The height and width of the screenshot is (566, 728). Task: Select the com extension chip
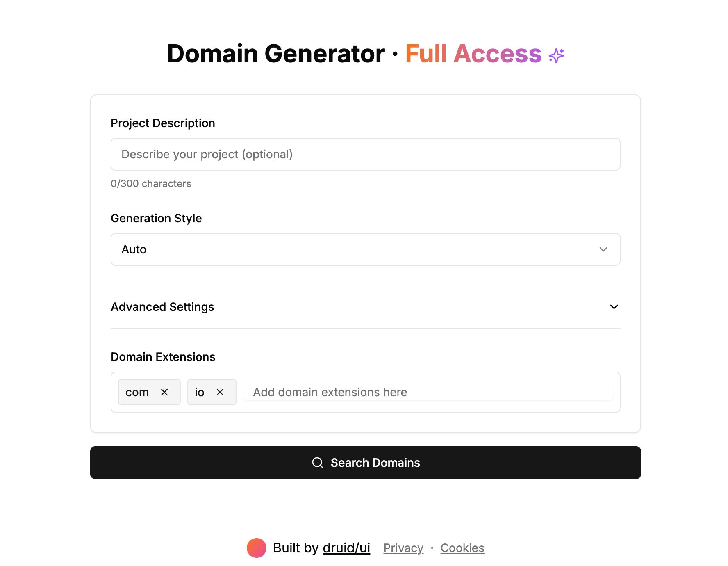[136, 392]
